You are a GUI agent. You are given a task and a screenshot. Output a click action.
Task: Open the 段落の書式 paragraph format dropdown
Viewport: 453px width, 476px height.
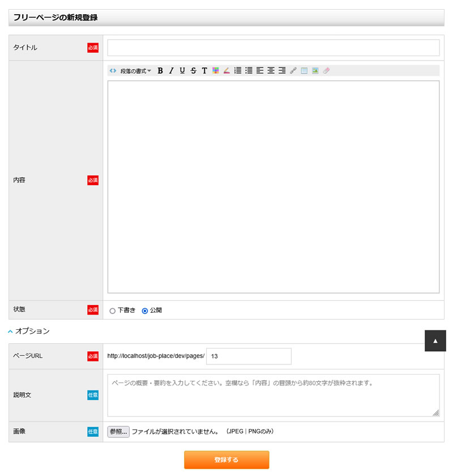(135, 71)
